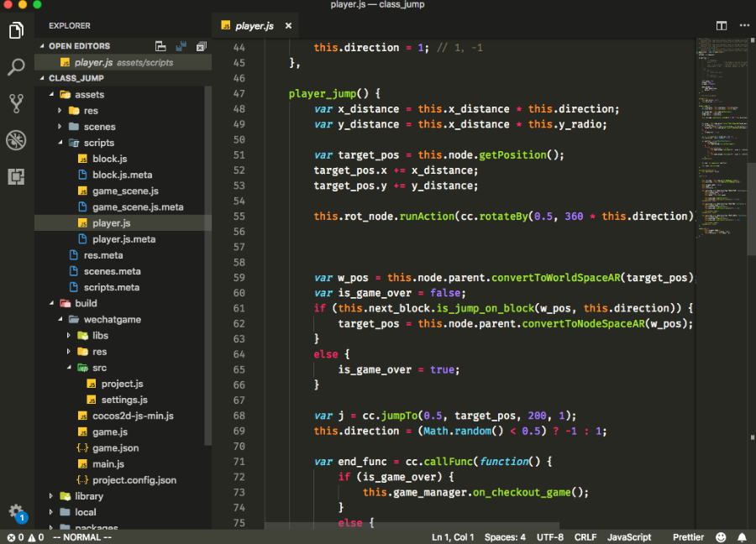
Task: Click the editor vertical scrollbar
Action: (752, 210)
